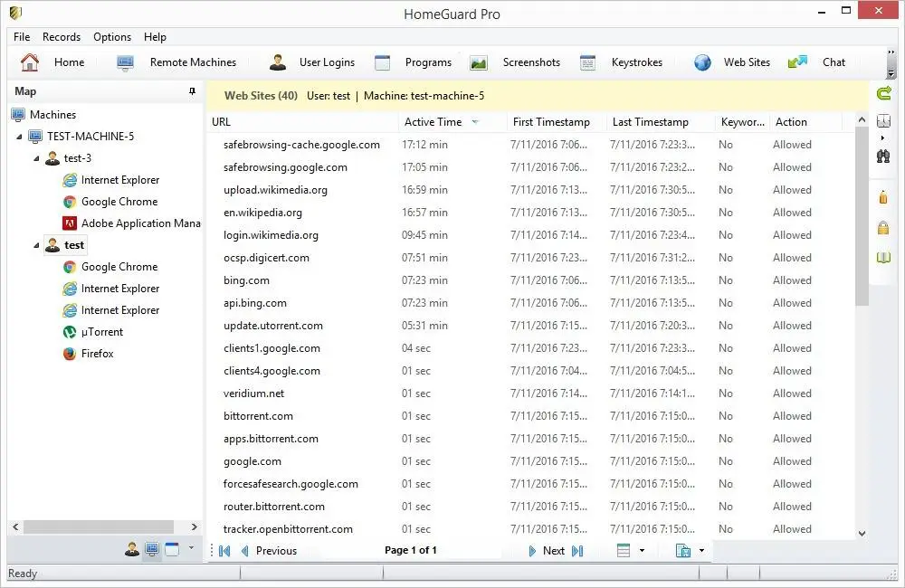Go to the Previous page
Screen dimensions: 905x588
[x=269, y=551]
